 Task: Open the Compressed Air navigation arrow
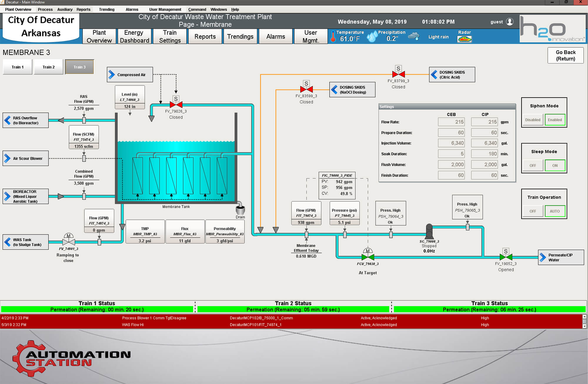click(112, 75)
